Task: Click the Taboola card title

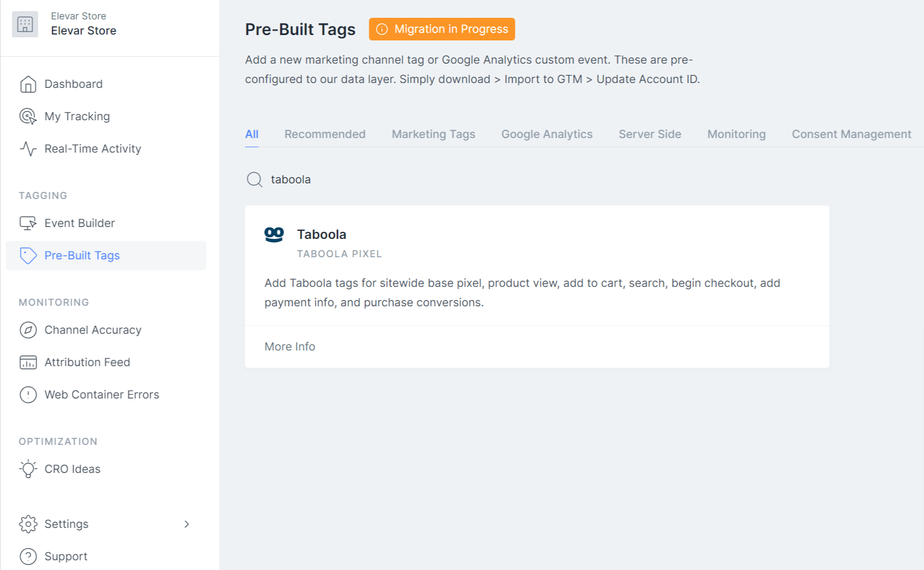Action: (x=322, y=235)
